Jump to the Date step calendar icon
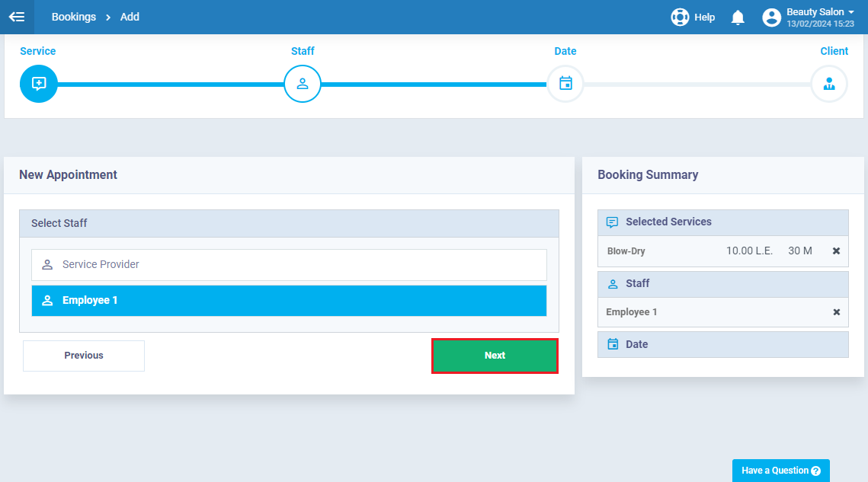The width and height of the screenshot is (868, 482). point(565,84)
